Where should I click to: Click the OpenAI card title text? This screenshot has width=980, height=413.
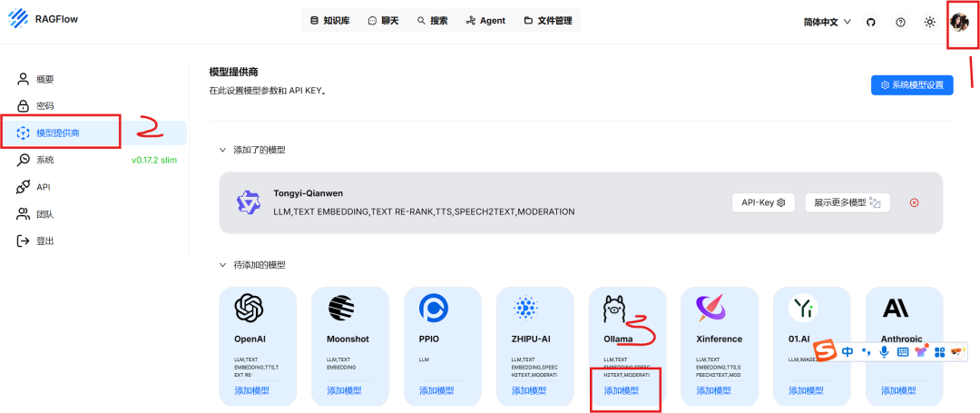coord(250,339)
